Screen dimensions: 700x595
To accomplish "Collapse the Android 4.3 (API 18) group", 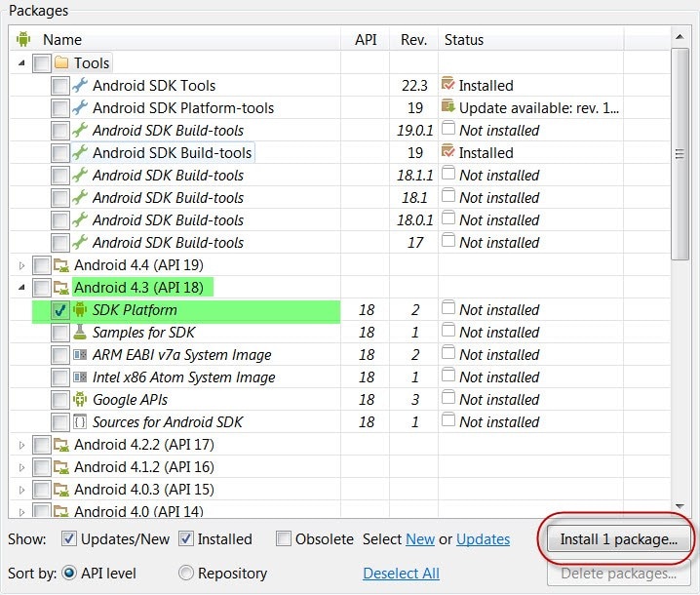I will pos(21,288).
